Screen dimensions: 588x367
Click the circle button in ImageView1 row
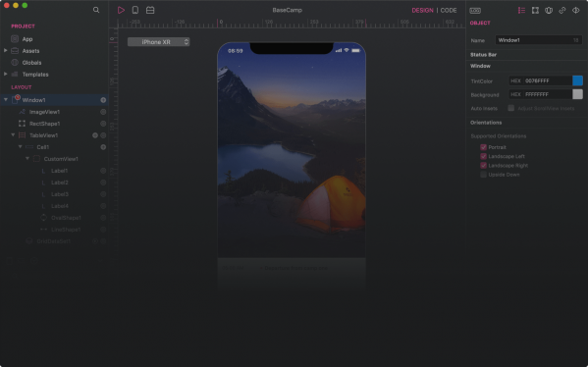point(103,112)
